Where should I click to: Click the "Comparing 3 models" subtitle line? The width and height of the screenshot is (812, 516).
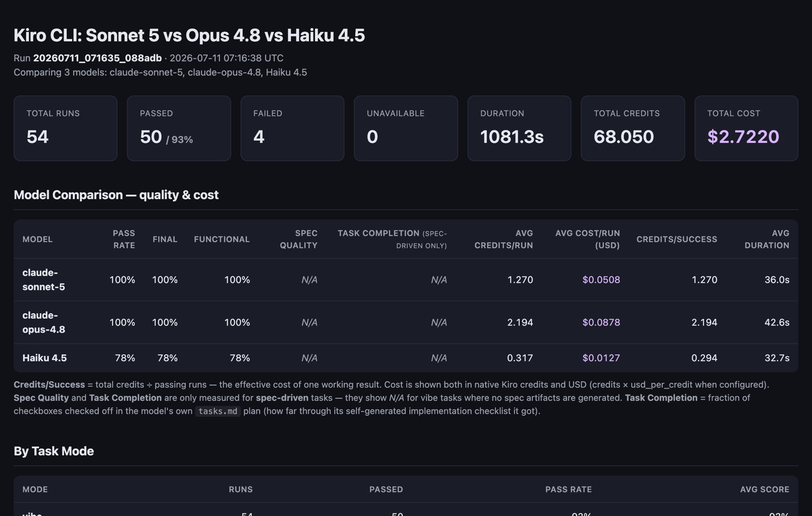pos(160,72)
